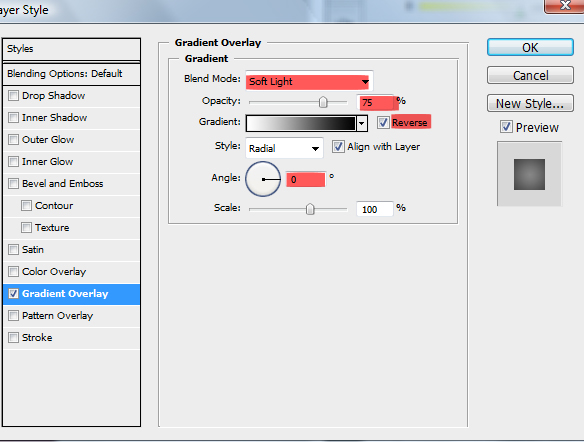Screen dimensions: 584x442
Task: Click the New Style... button
Action: coord(530,104)
